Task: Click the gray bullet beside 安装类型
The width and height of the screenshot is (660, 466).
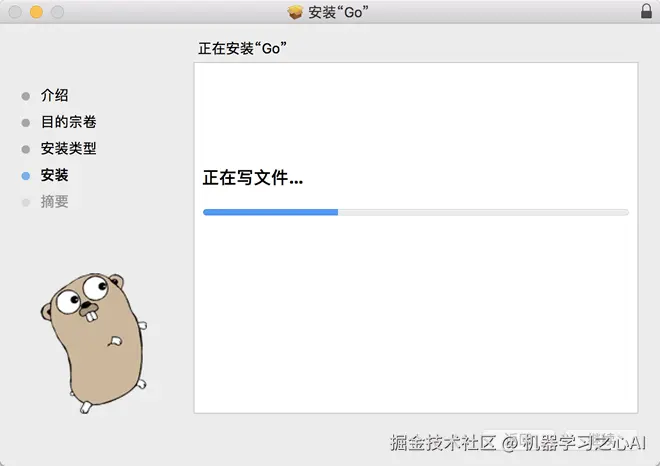Action: pos(26,149)
